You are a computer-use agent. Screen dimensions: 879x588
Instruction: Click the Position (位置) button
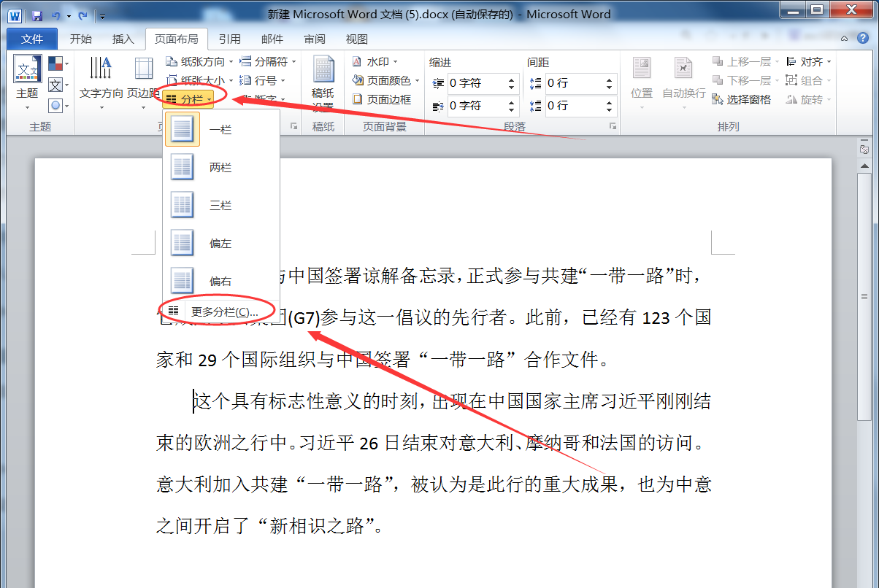pos(642,82)
